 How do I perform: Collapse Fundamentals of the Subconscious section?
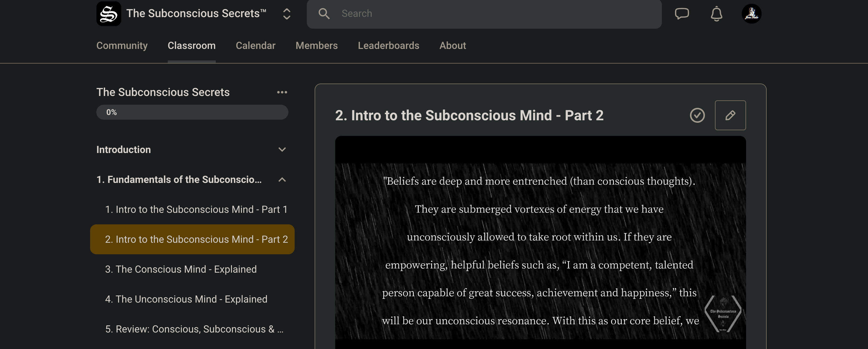click(282, 179)
